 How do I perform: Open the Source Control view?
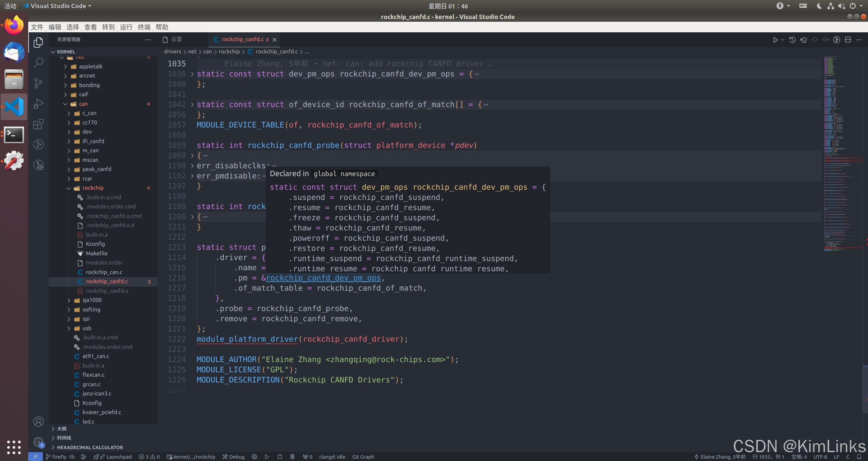tap(38, 83)
